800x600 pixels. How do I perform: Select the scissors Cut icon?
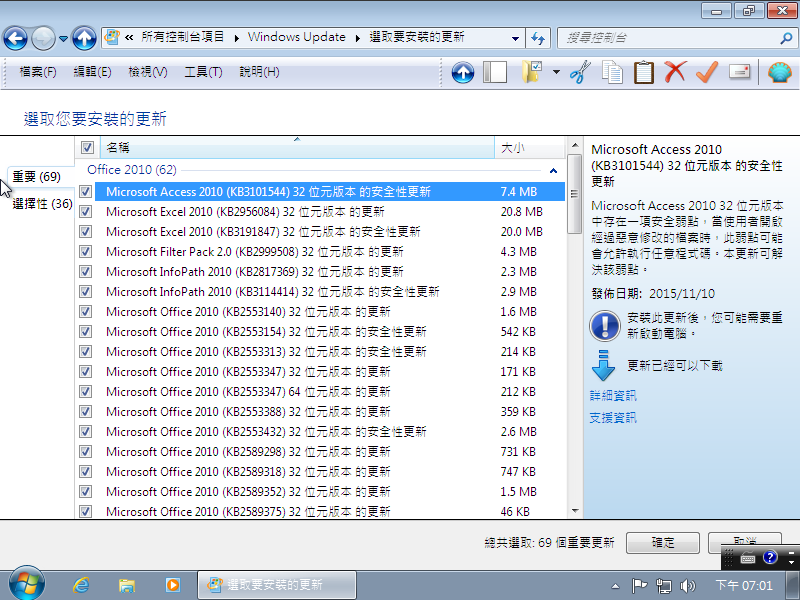pos(580,72)
